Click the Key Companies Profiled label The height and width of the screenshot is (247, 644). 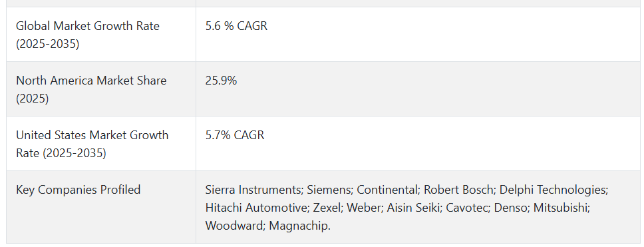tap(78, 190)
